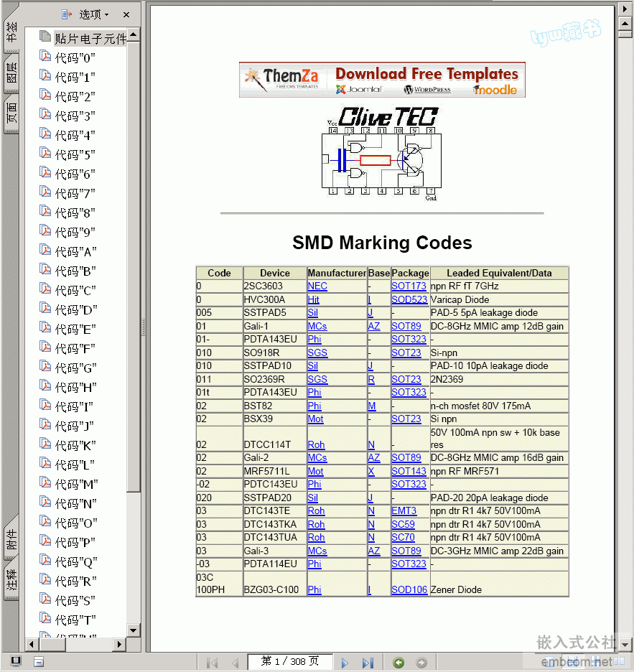Close the bookmarks panel
The width and height of the screenshot is (634, 672).
click(x=126, y=15)
